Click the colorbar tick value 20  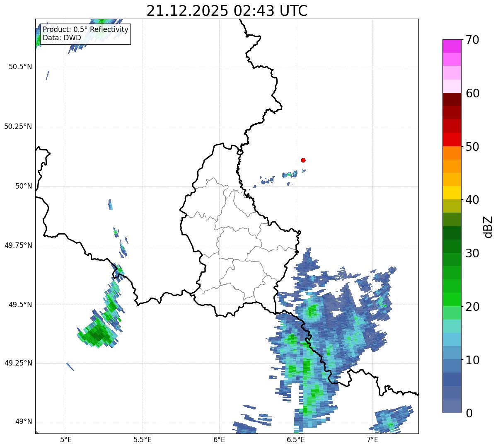(472, 307)
